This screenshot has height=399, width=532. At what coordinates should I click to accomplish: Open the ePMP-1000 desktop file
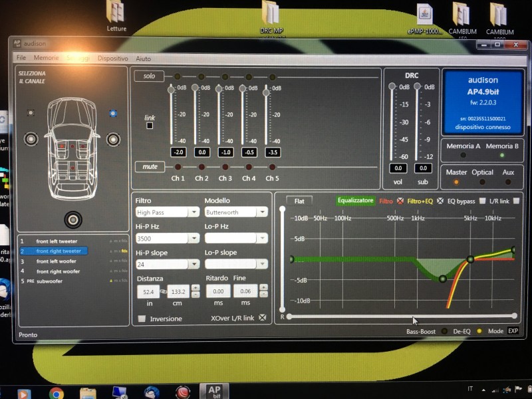(x=425, y=19)
